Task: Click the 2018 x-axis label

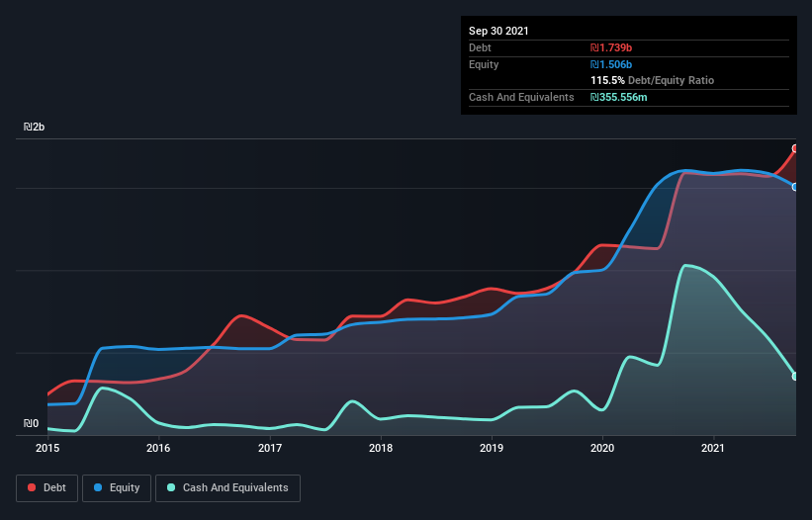Action: [x=381, y=448]
